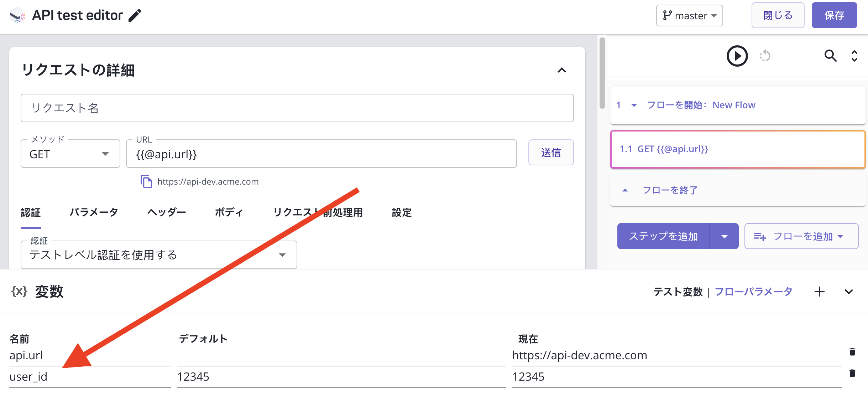The width and height of the screenshot is (868, 412).
Task: Save the test with 保存 button
Action: coord(834,15)
